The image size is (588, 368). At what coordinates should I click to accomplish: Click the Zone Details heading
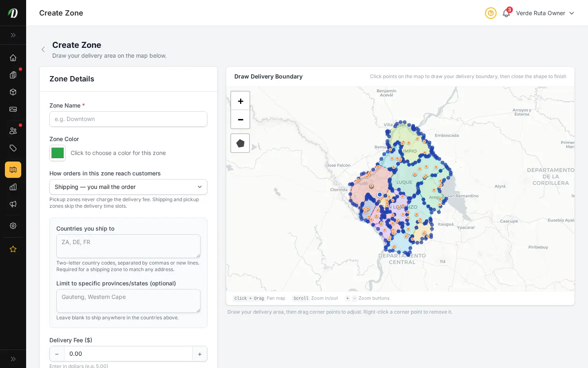[x=72, y=79]
